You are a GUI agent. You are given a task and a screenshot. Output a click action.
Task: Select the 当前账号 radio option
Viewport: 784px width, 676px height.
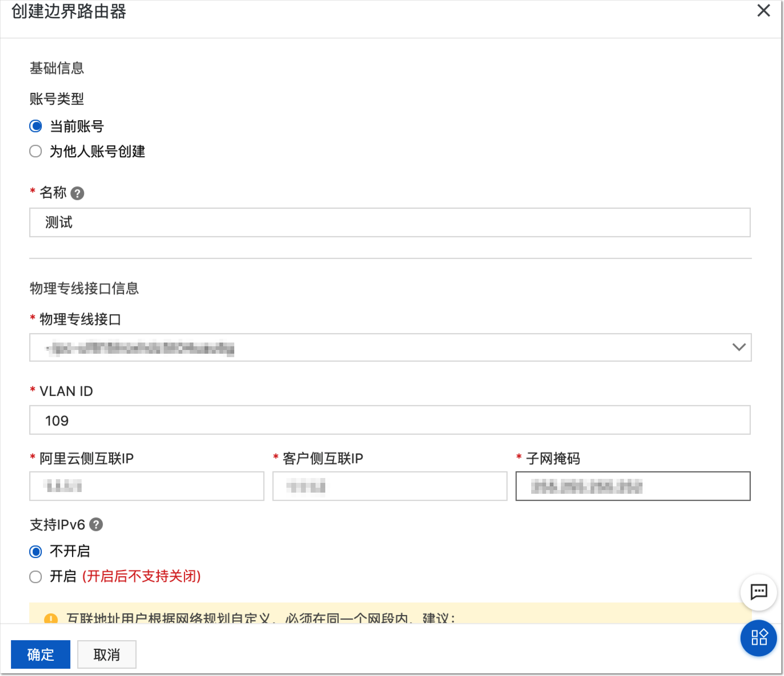click(36, 126)
